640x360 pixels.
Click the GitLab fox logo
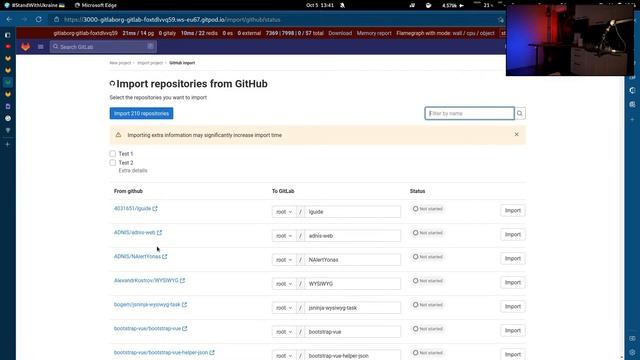tap(26, 47)
